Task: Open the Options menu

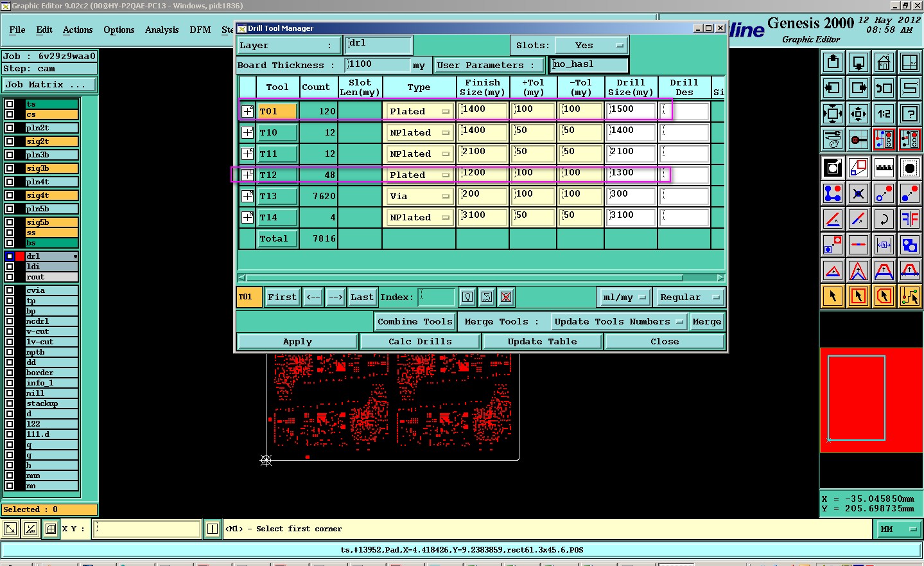Action: pos(119,30)
